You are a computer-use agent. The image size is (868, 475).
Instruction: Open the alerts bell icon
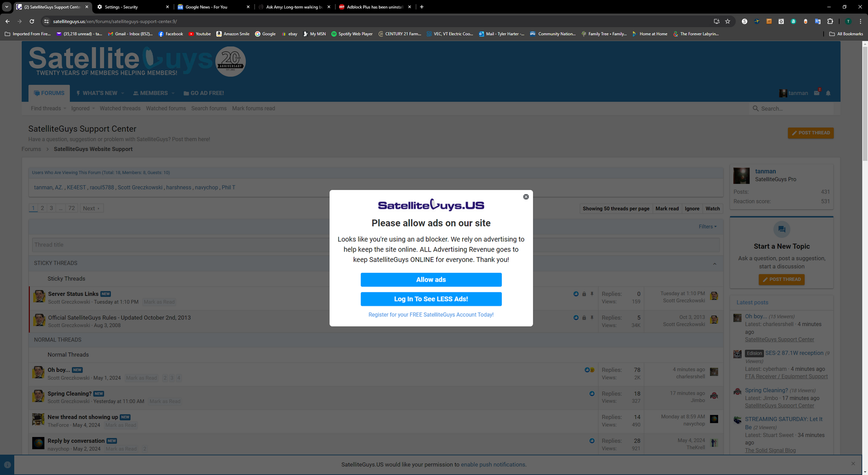click(x=828, y=93)
